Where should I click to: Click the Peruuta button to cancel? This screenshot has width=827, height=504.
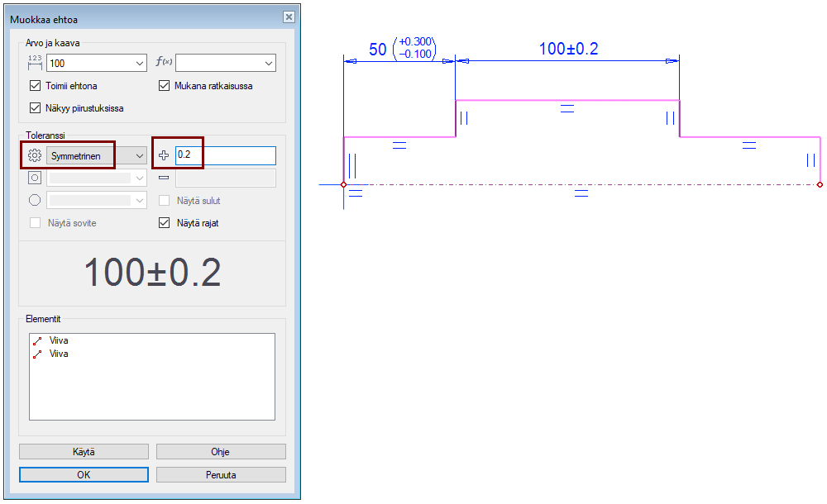click(x=221, y=475)
